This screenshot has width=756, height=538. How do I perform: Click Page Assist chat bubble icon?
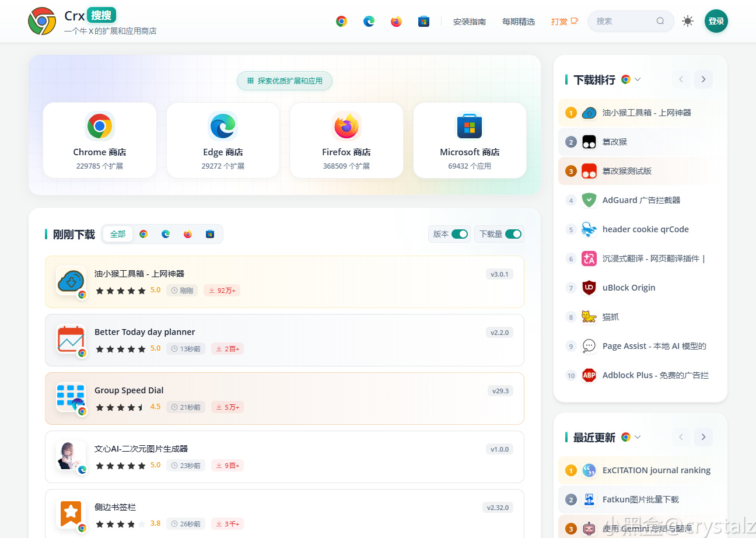point(589,346)
